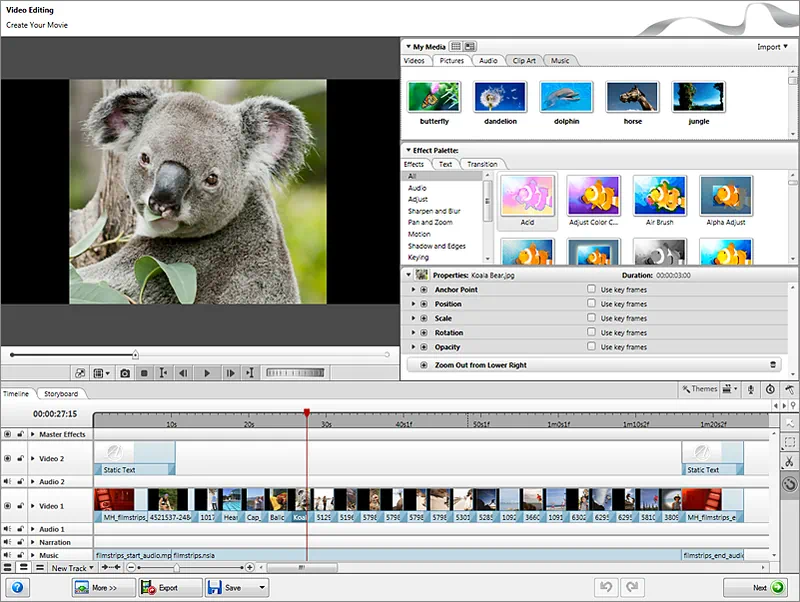Toggle visibility of the Video 2 track

coord(7,458)
